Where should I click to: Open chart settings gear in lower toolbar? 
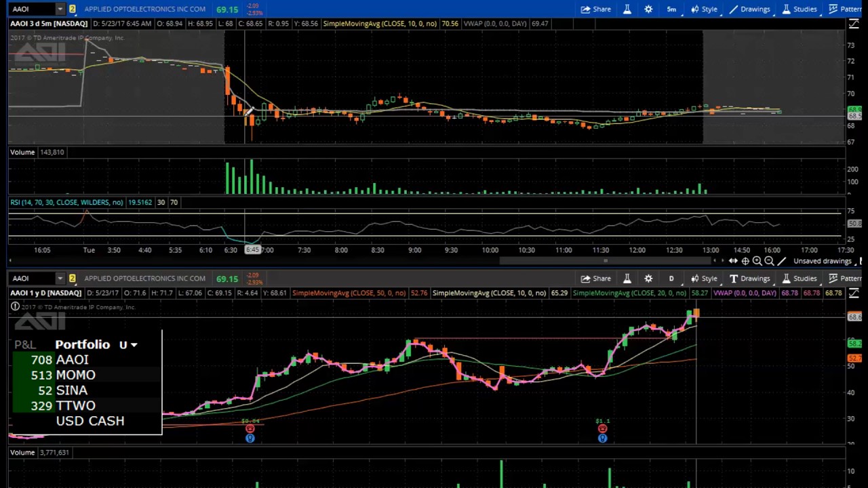pos(648,279)
